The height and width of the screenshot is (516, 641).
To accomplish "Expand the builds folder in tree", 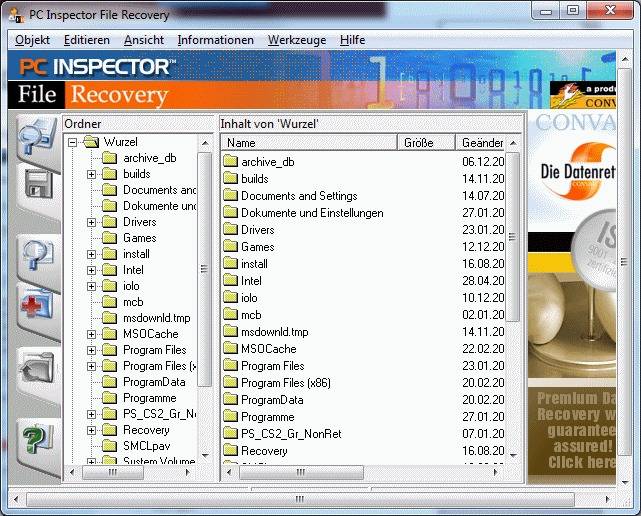I will tap(91, 174).
